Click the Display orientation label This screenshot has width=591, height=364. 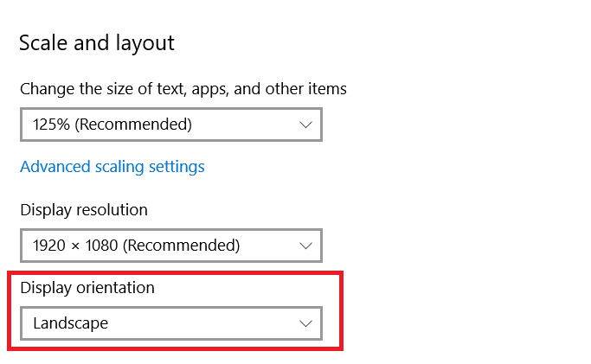coord(87,288)
